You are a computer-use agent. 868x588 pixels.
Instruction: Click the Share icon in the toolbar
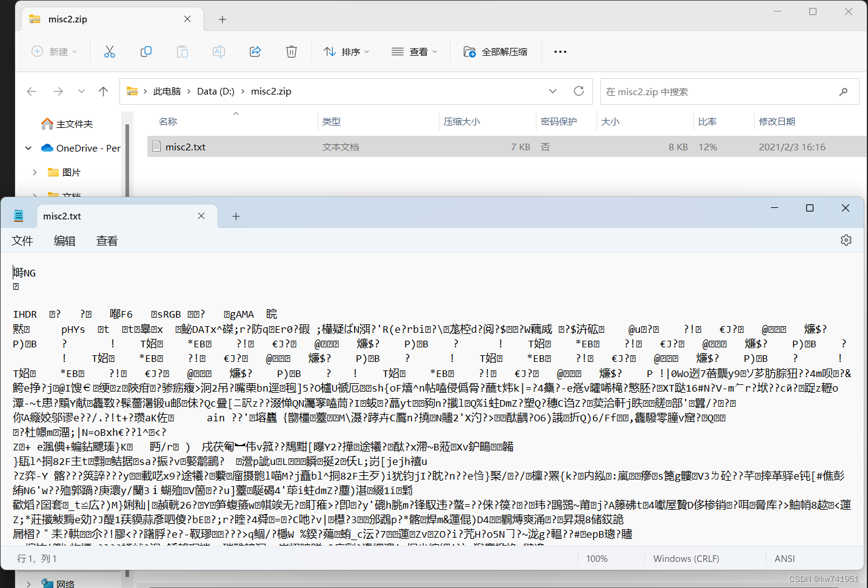point(255,52)
